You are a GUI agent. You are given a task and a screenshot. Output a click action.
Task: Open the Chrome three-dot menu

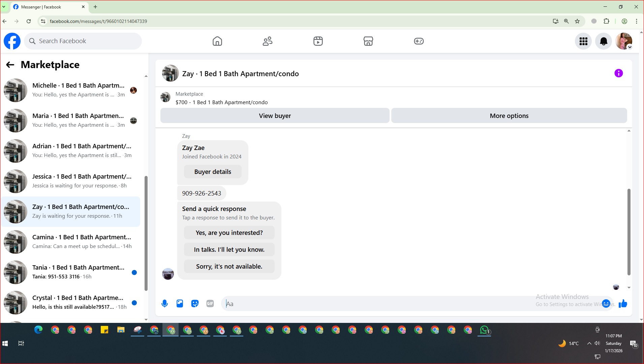[x=637, y=21]
